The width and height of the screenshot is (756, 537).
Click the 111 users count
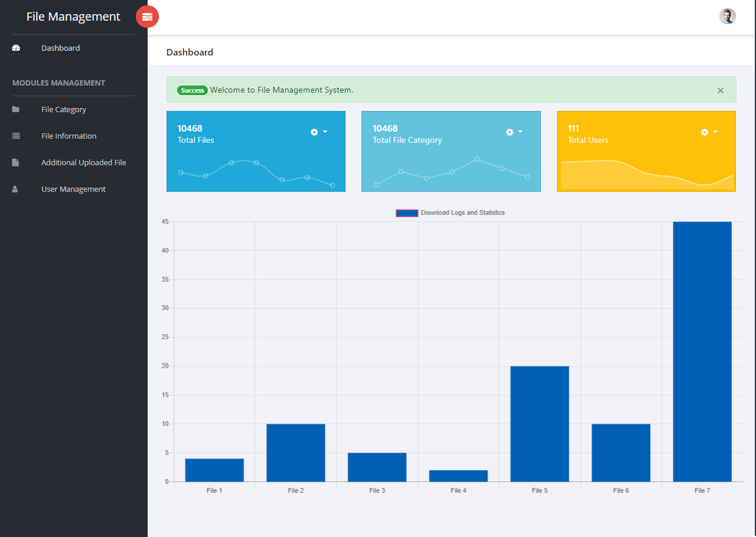click(573, 128)
